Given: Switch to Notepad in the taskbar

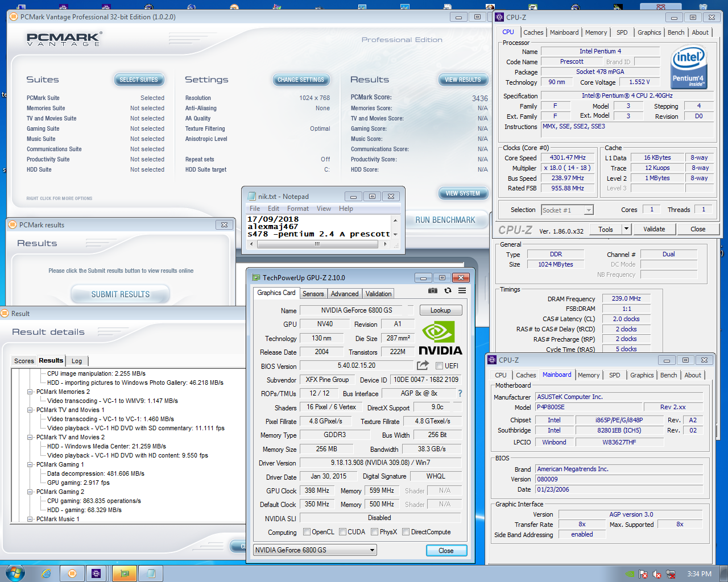Looking at the screenshot, I should point(151,573).
